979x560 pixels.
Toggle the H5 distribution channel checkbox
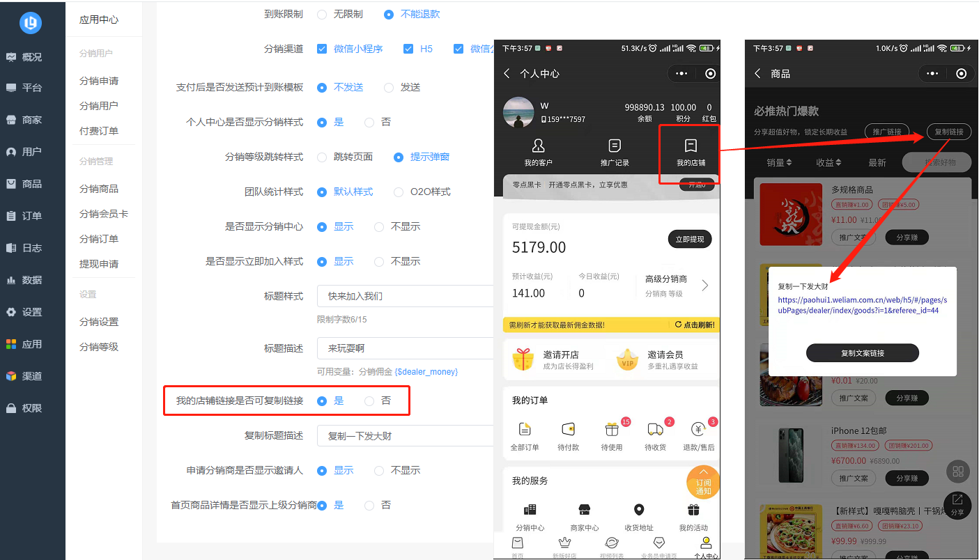pos(408,49)
